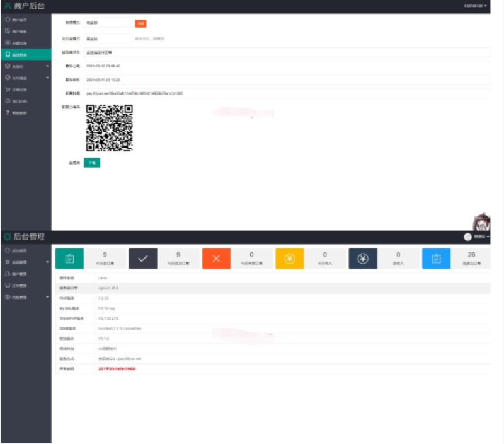
Task: Click the "V1.1.5" program version value
Action: (x=103, y=339)
